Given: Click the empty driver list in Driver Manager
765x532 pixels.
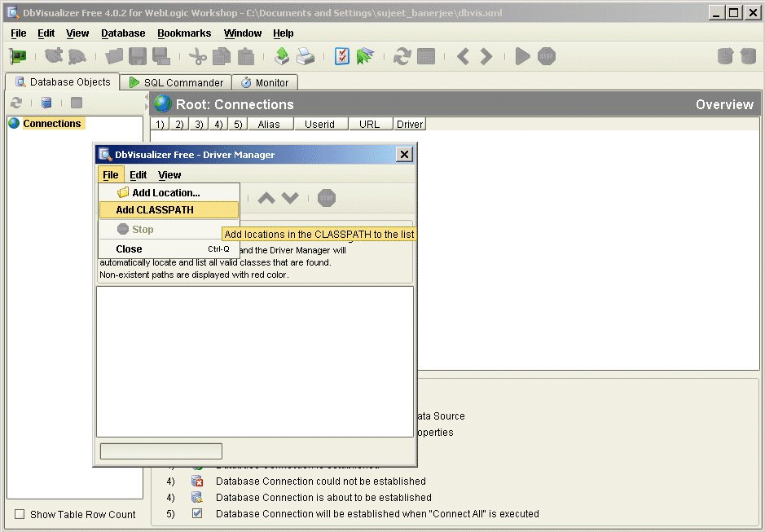Looking at the screenshot, I should [x=255, y=362].
